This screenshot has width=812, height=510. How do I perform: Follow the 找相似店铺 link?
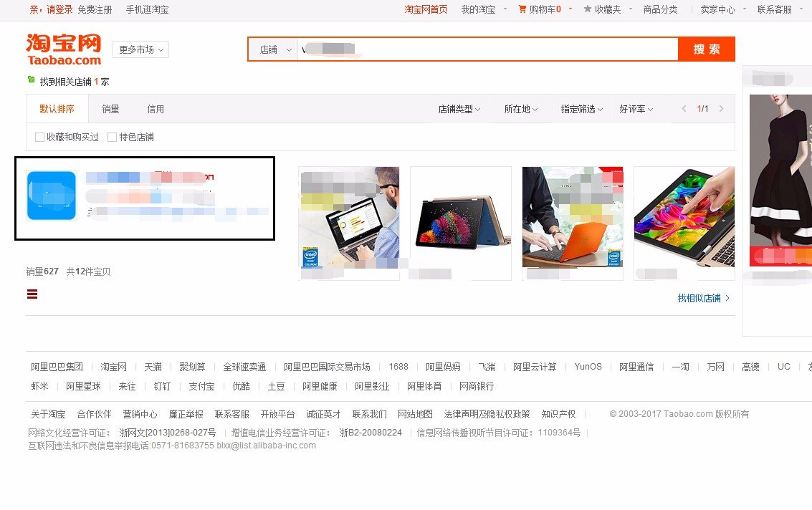tap(698, 297)
